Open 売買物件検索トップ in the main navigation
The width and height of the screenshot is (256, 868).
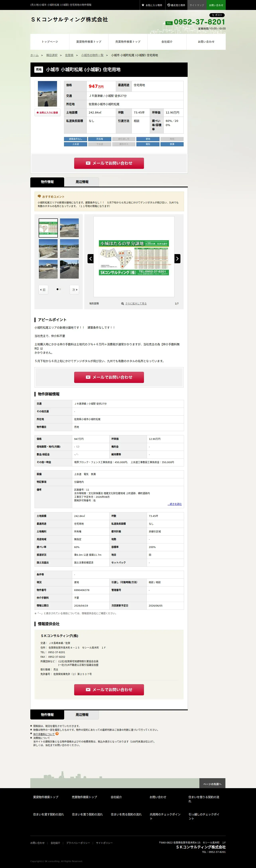(128, 42)
